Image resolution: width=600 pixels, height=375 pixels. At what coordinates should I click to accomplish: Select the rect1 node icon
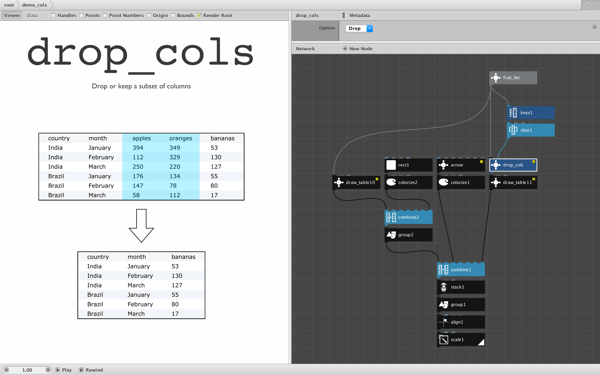pos(391,165)
